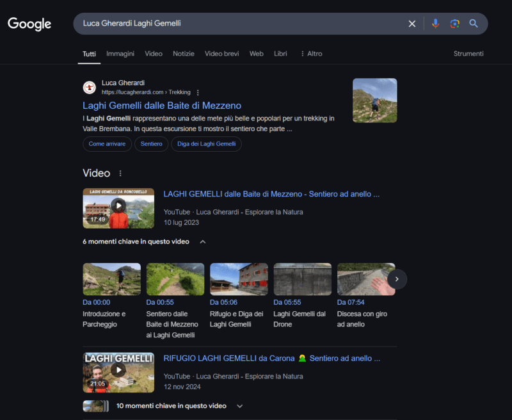Open 'Laghi Gemelli dalle Baite di Mezzeno' result

(x=162, y=106)
